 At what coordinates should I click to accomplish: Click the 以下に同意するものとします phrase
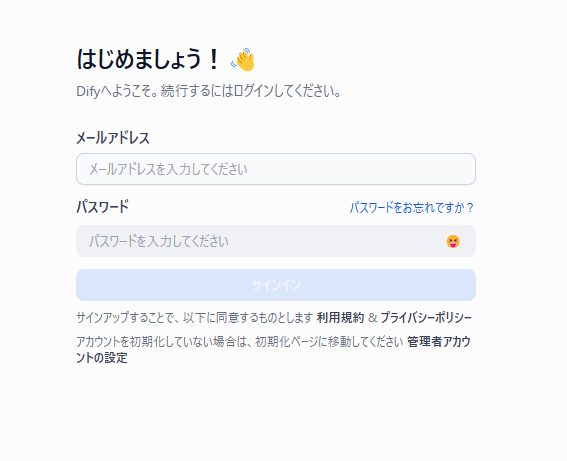pos(247,318)
